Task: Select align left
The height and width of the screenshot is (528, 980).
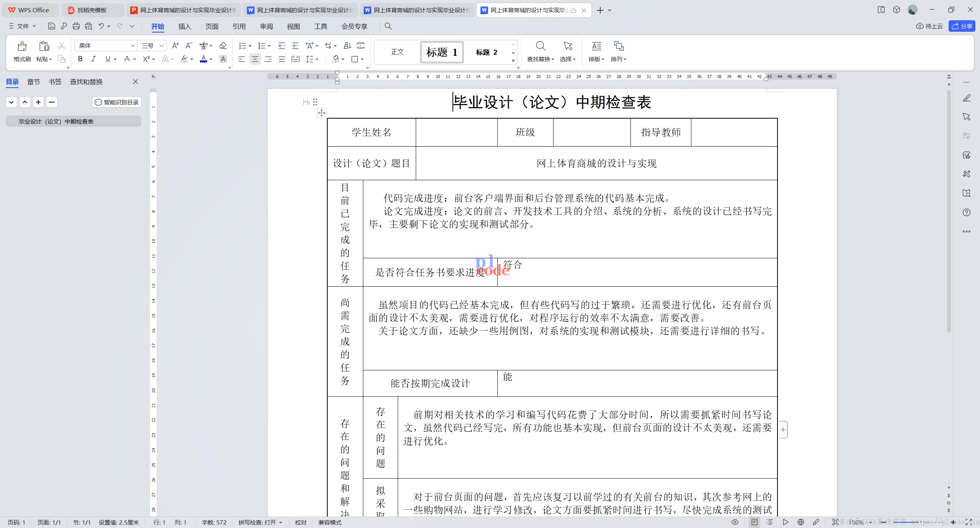Action: point(242,59)
